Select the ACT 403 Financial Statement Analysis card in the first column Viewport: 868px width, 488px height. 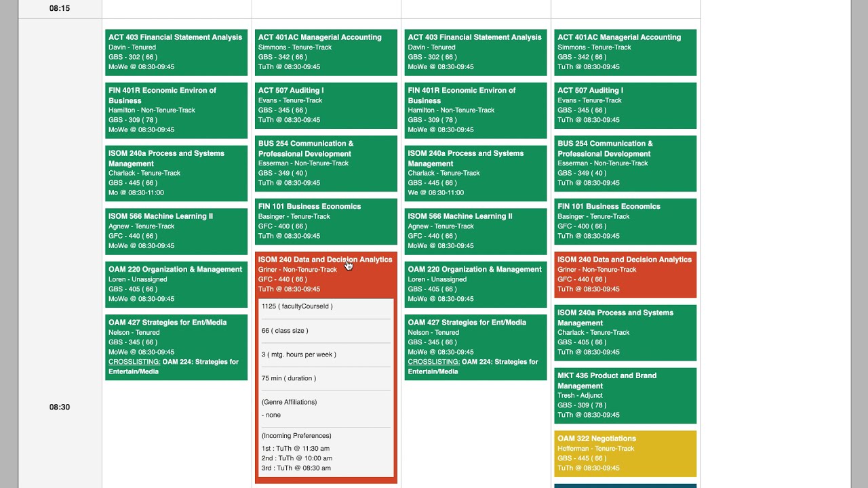point(176,52)
